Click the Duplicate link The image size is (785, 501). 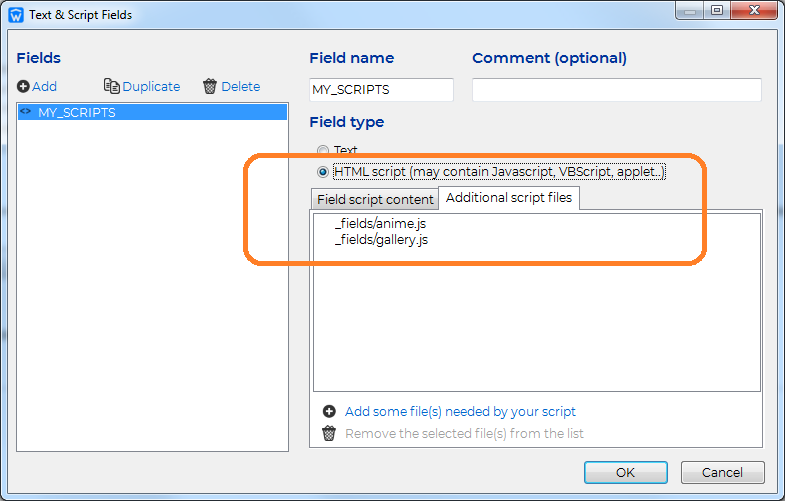[151, 87]
